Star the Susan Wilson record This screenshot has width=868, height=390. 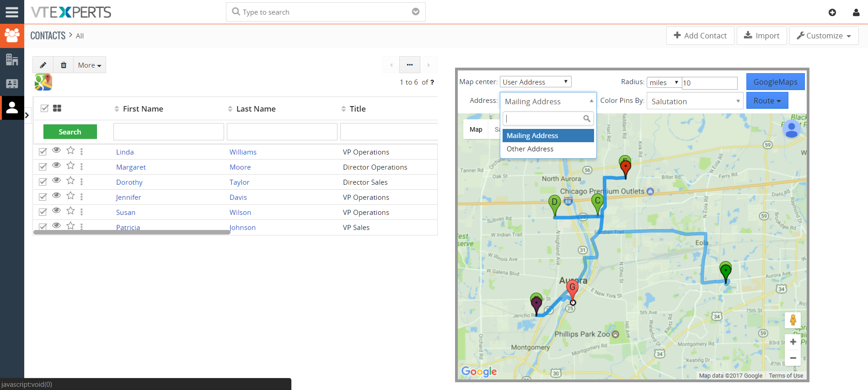pos(70,211)
